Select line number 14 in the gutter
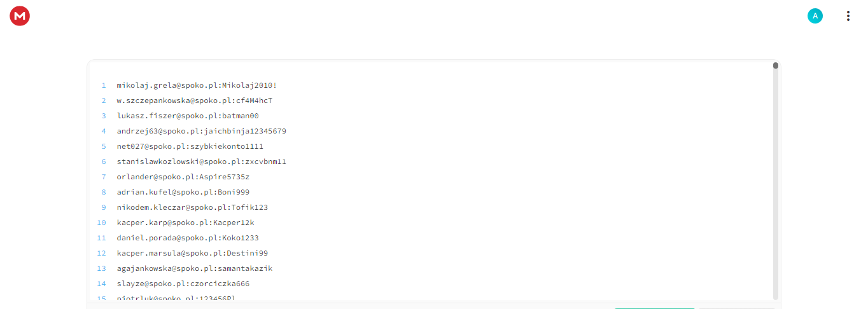The height and width of the screenshot is (309, 868). tap(102, 284)
